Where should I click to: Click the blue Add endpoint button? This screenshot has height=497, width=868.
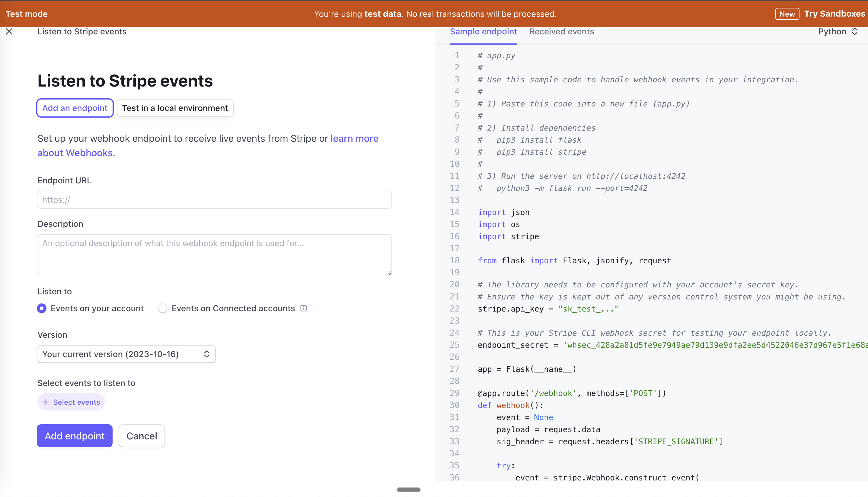point(75,436)
